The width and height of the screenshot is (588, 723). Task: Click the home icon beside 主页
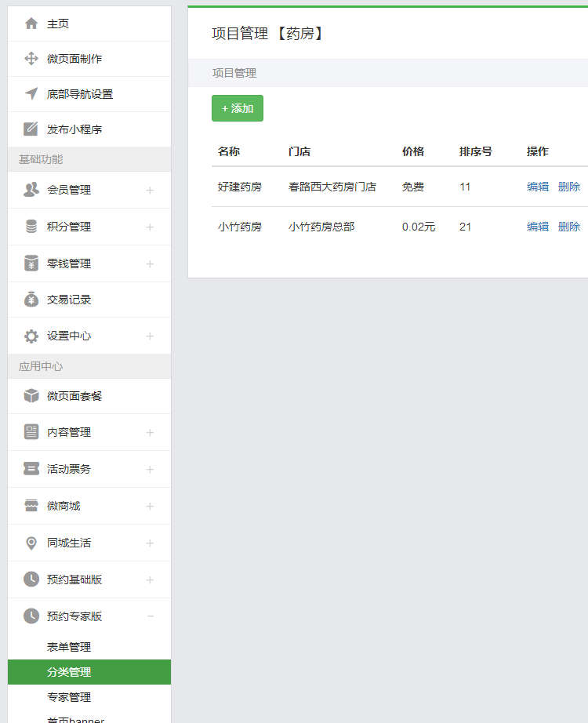31,24
